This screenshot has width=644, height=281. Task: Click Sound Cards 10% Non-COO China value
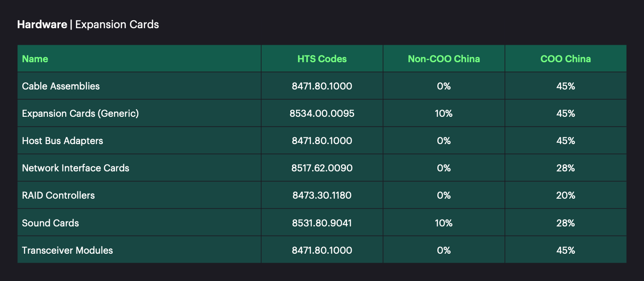point(444,223)
